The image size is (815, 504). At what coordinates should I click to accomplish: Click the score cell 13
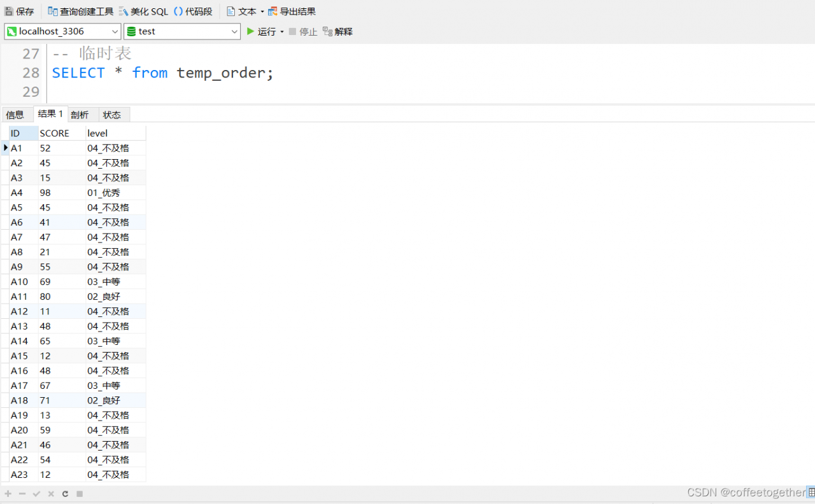pos(62,415)
